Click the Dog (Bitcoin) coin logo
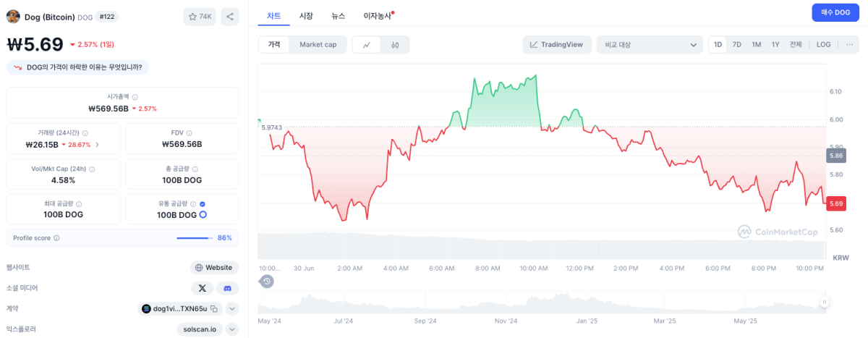The image size is (868, 338). point(13,16)
